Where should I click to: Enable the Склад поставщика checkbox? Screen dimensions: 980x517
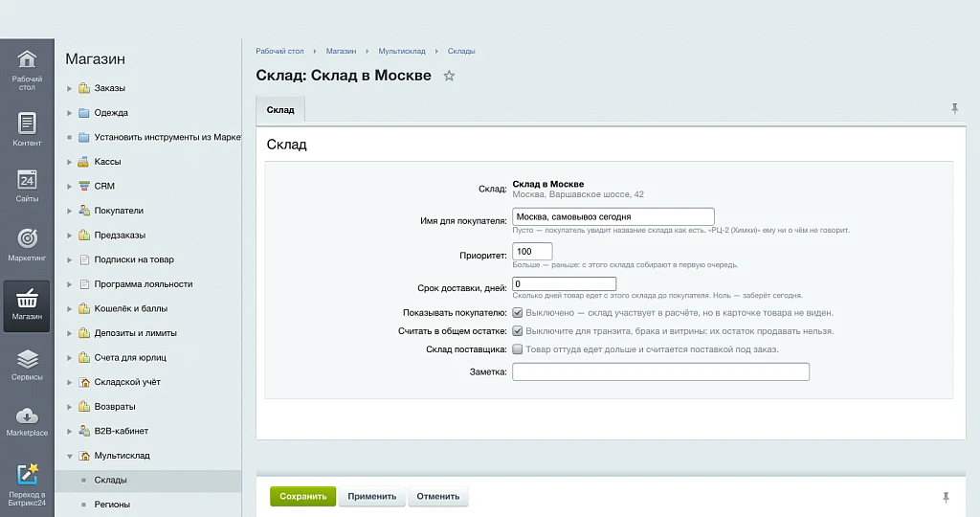click(x=518, y=348)
